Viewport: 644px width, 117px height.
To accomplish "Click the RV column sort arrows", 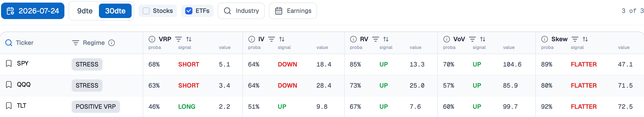I will point(386,39).
